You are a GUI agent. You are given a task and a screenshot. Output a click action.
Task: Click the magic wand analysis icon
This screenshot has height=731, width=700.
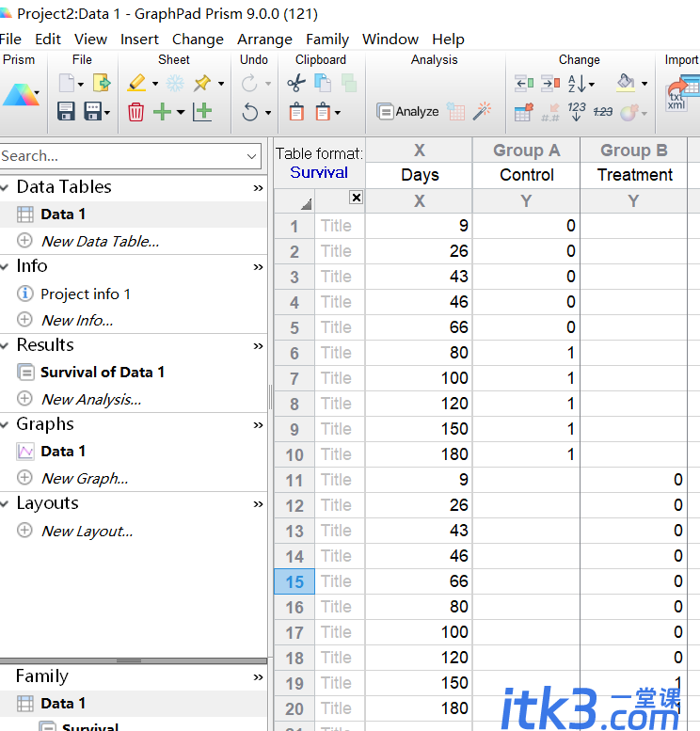tap(483, 111)
